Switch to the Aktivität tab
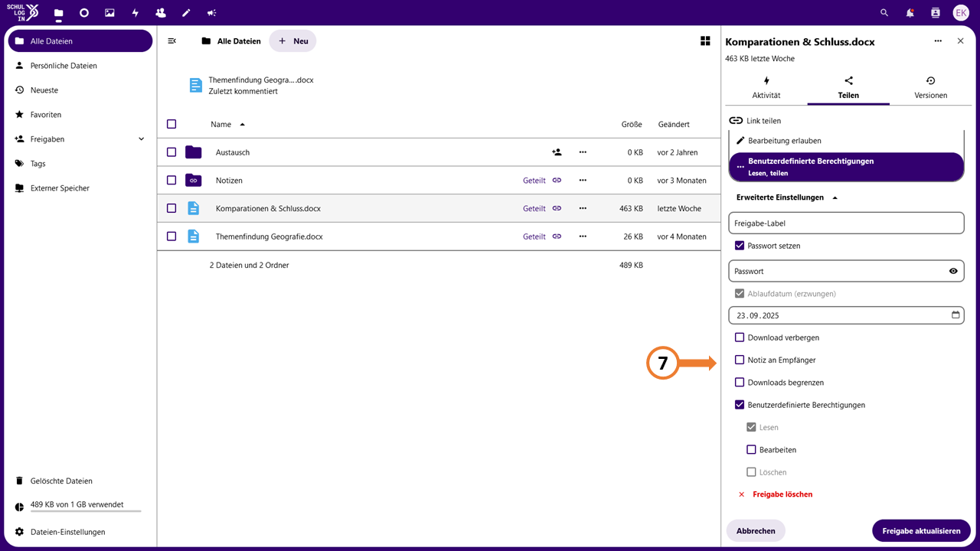This screenshot has height=551, width=980. tap(766, 88)
